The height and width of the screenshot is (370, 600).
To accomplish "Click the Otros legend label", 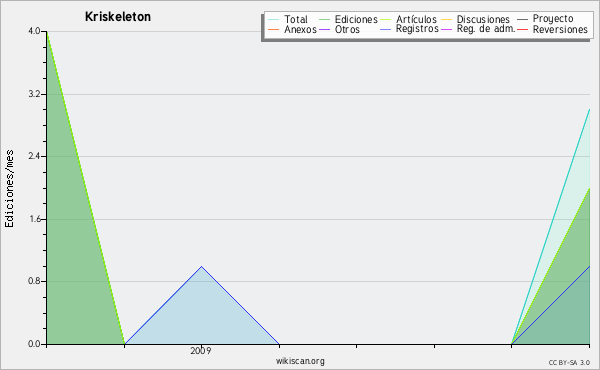I will 347,29.
